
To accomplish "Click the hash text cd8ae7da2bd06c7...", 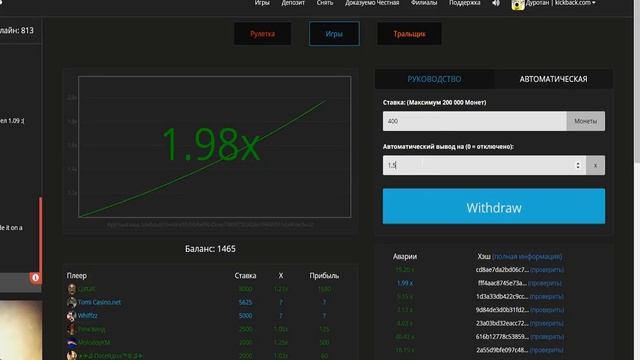I will click(502, 270).
